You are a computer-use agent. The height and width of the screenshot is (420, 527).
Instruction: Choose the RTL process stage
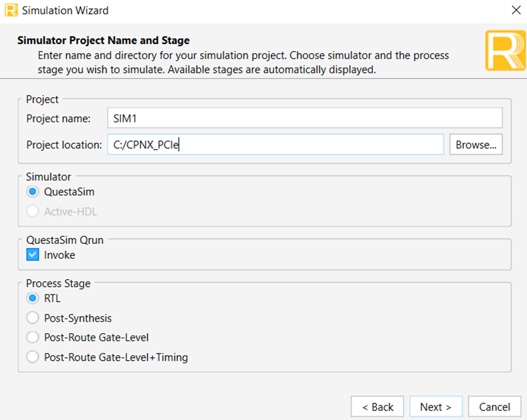(33, 299)
